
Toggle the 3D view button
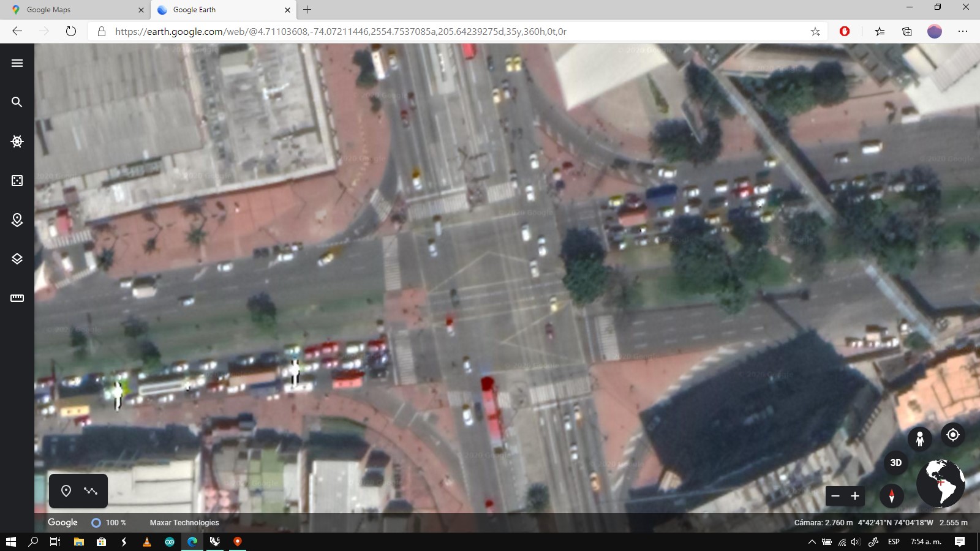tap(895, 463)
